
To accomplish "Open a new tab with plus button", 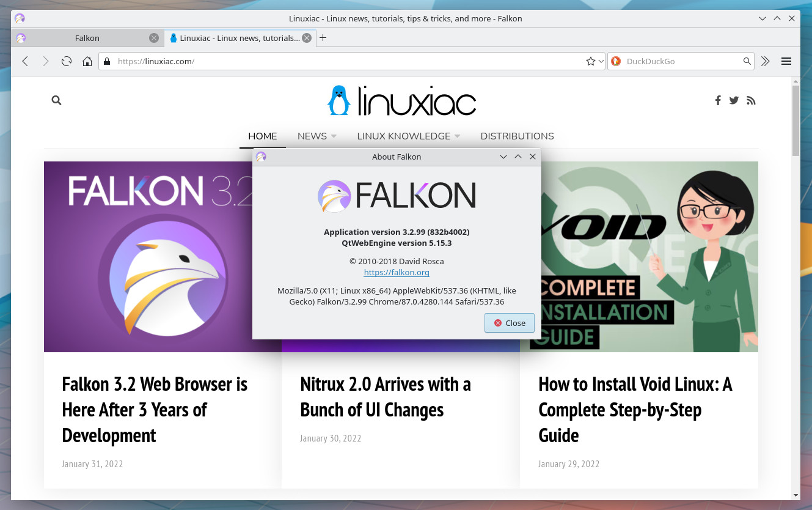I will pos(323,38).
